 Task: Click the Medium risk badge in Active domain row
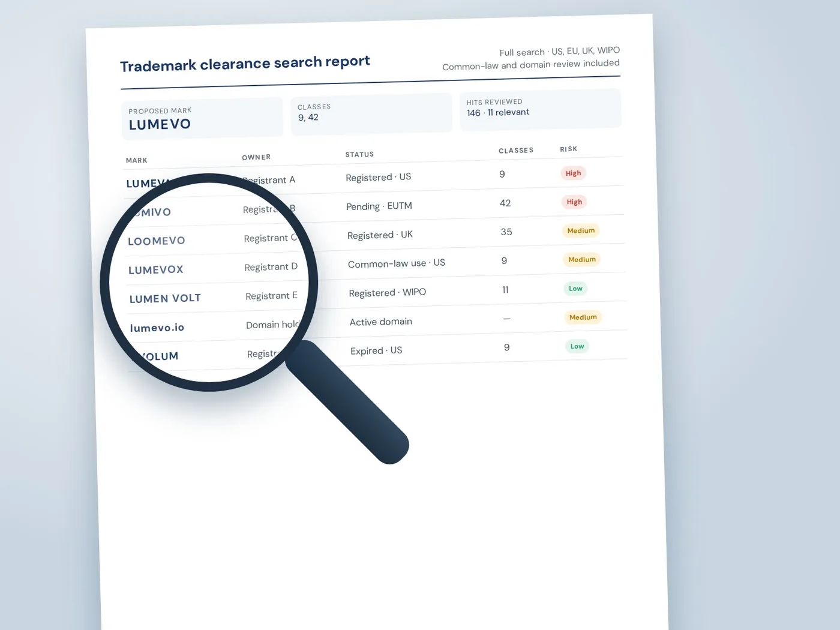pos(583,317)
